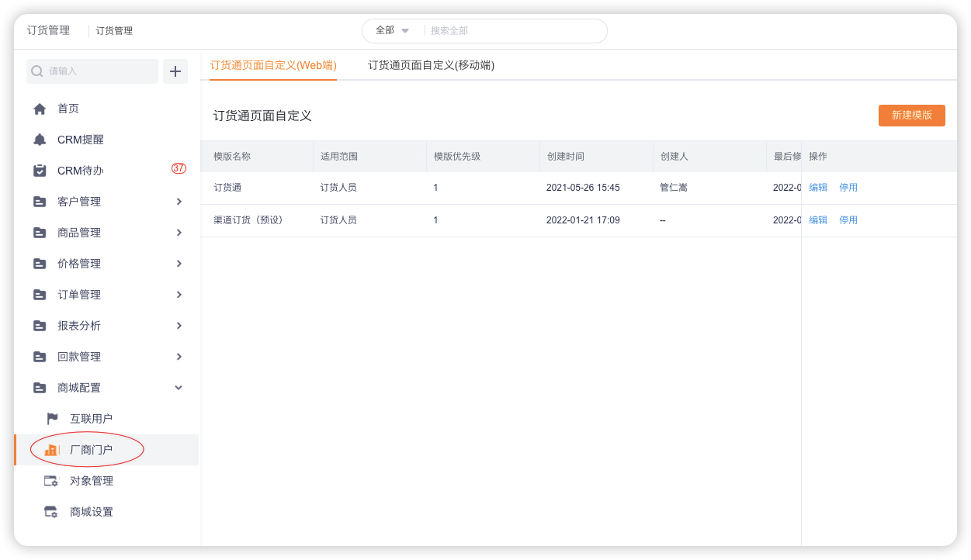Click the folder icon beside 商城配置

[40, 388]
